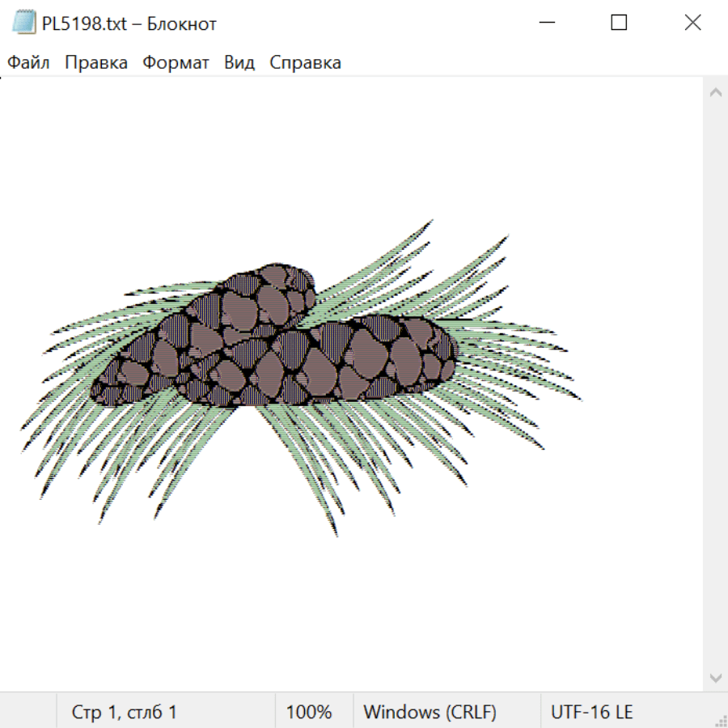The width and height of the screenshot is (728, 728).
Task: Place cursor in blank area above the picture
Action: pyautogui.click(x=348, y=146)
